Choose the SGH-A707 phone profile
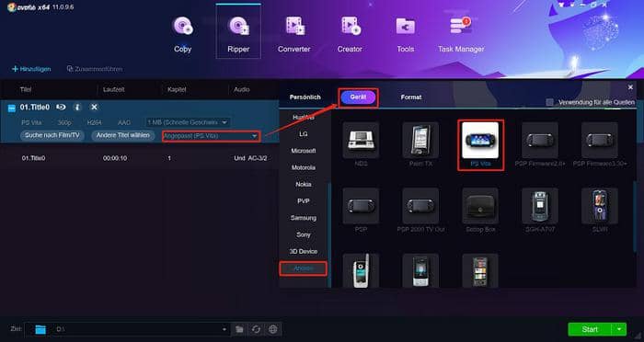The width and height of the screenshot is (644, 342). [540, 206]
